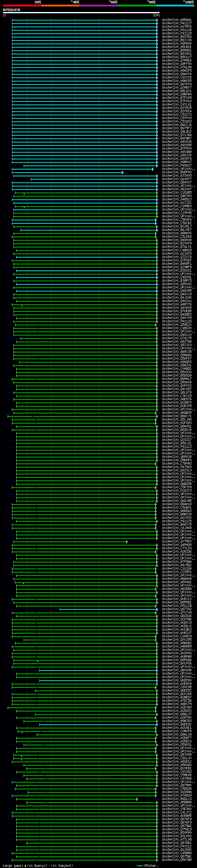
Task: Select hit label UniRef100_Q9GV95
Action: pyautogui.click(x=176, y=291)
